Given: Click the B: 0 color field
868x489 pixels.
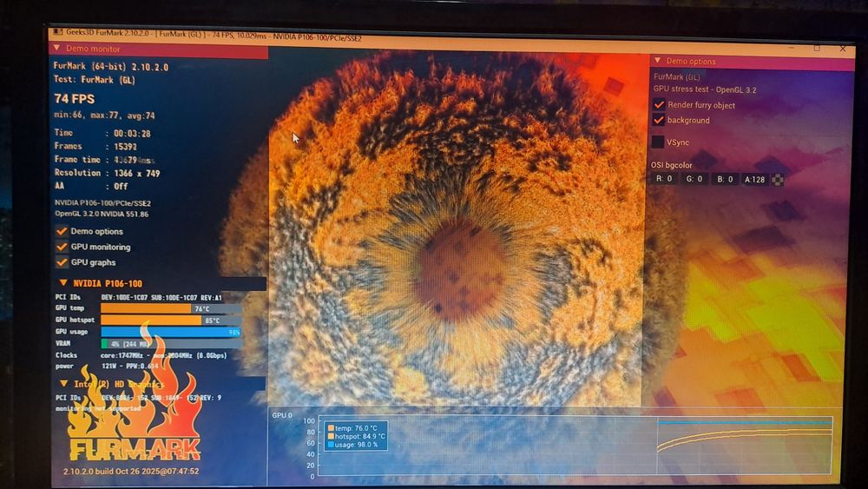Looking at the screenshot, I should [x=725, y=179].
